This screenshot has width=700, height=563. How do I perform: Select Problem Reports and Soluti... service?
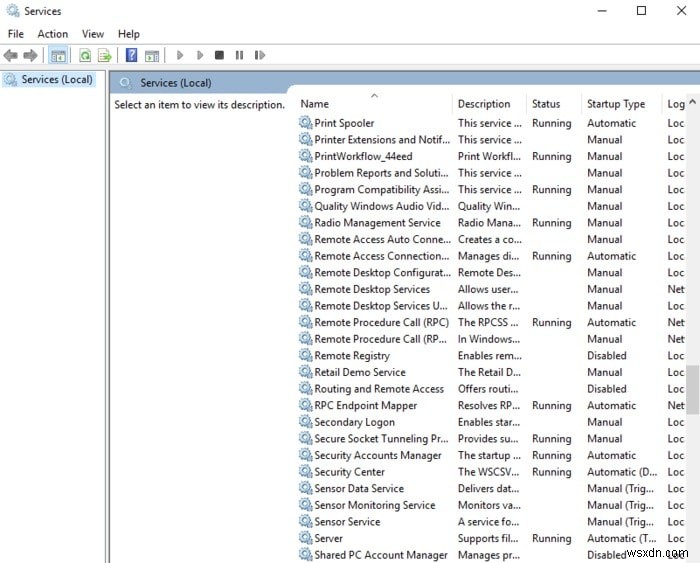click(x=381, y=173)
